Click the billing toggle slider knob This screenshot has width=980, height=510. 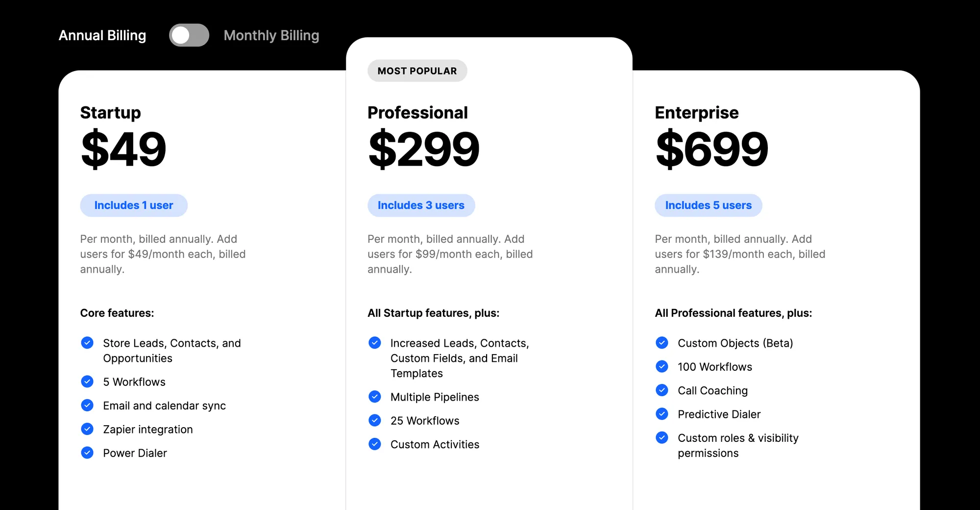pos(182,35)
